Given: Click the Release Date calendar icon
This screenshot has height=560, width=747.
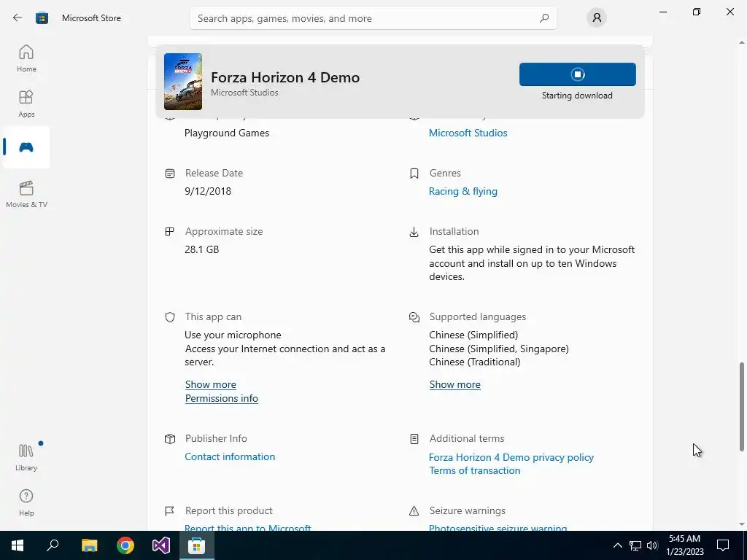Looking at the screenshot, I should 169,174.
